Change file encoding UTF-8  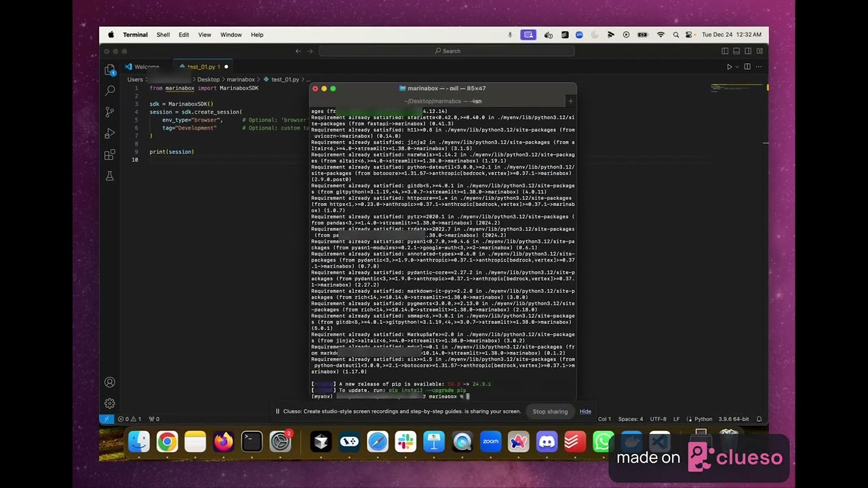658,419
